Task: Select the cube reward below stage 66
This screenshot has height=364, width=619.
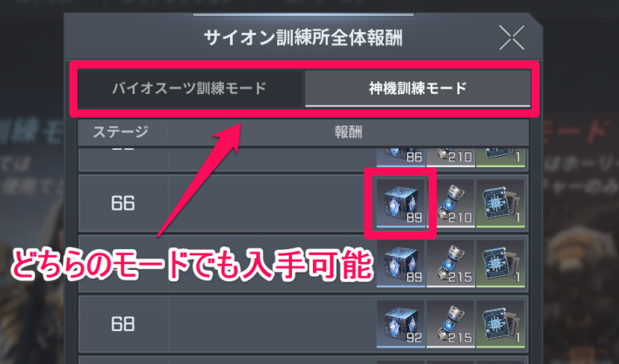Action: 401,264
